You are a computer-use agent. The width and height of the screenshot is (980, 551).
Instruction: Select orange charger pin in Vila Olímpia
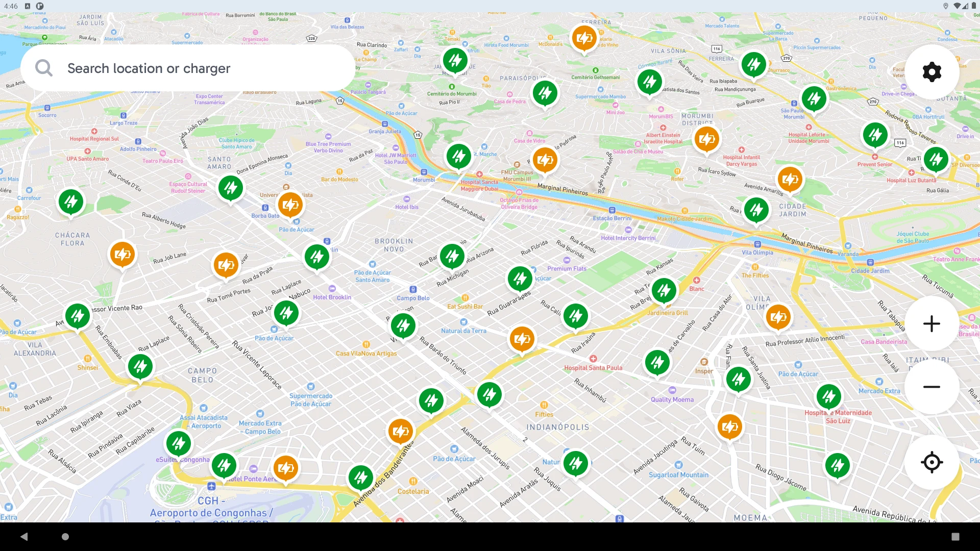pos(778,318)
